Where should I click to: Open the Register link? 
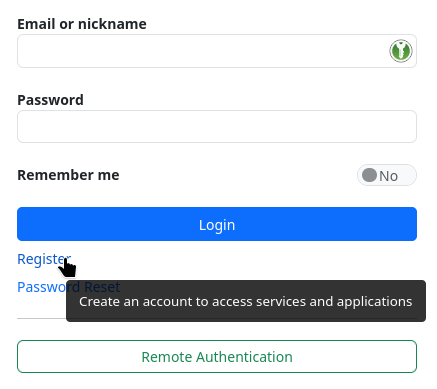pyautogui.click(x=44, y=259)
